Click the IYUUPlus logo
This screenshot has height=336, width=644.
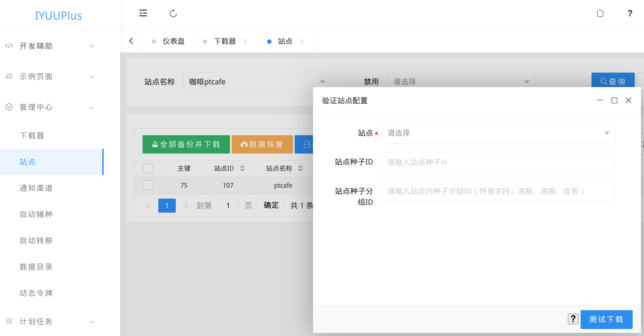[59, 16]
